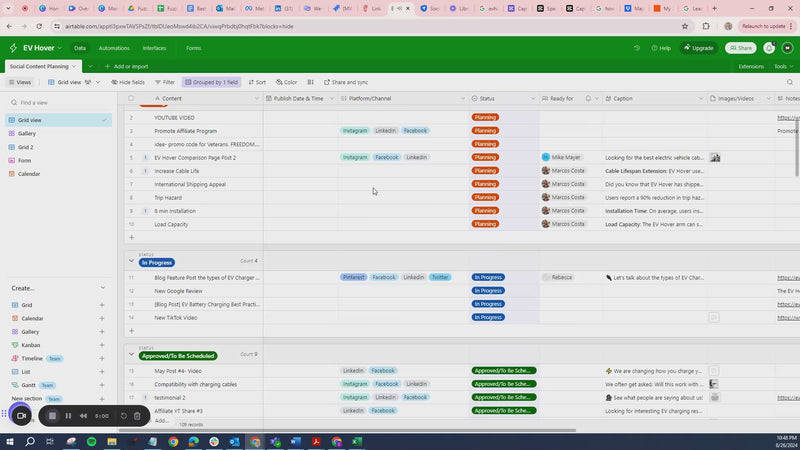Collapse the Create section in the sidebar

tap(103, 288)
